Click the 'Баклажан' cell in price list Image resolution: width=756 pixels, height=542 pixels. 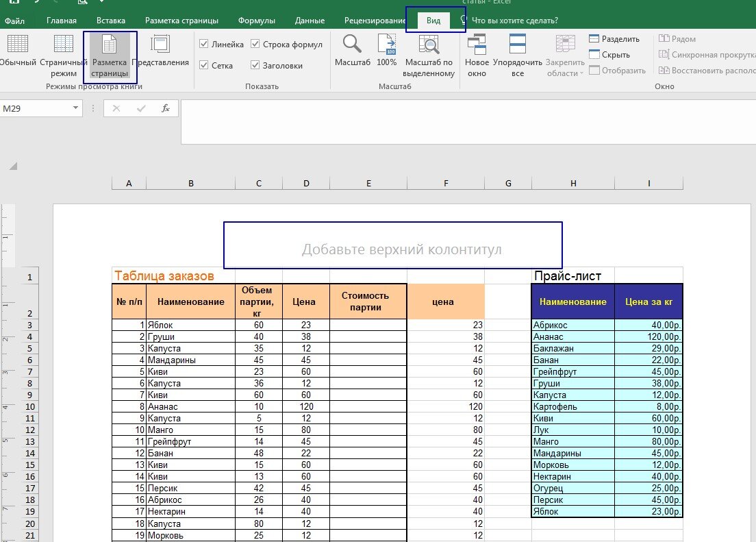pos(573,349)
